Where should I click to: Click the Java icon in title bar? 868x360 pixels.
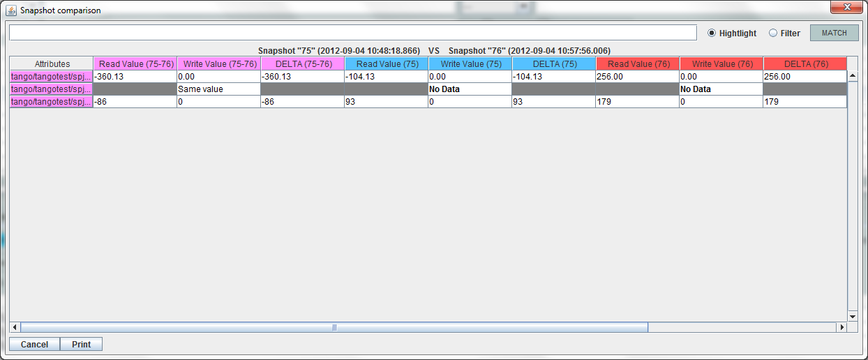[x=11, y=10]
